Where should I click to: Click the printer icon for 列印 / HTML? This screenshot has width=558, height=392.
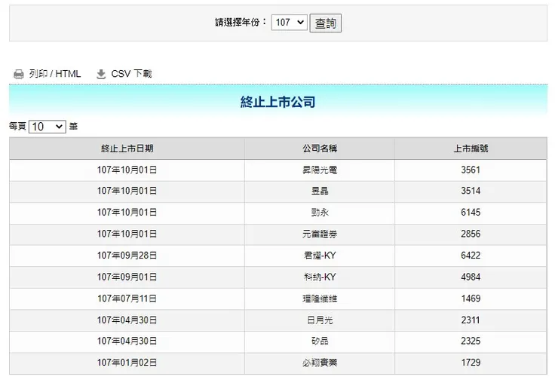[19, 74]
